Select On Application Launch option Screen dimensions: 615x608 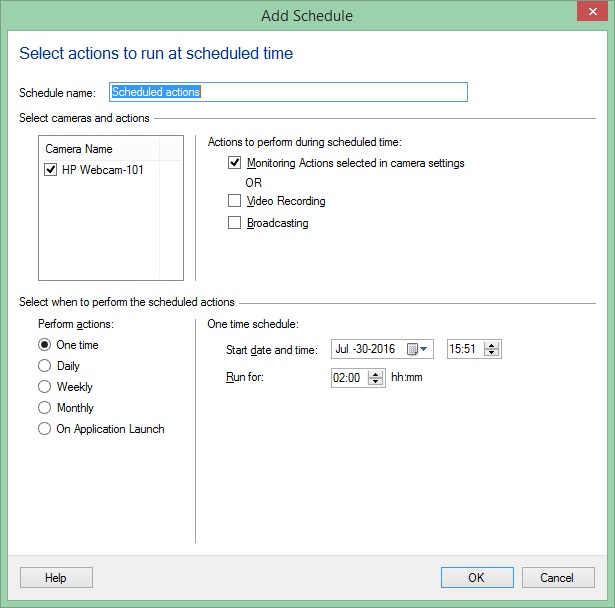click(x=44, y=429)
